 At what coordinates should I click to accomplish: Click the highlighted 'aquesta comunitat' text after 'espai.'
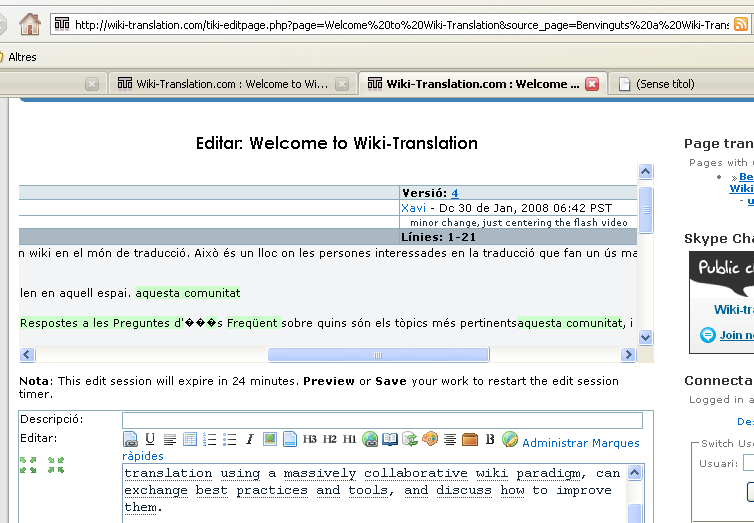[188, 293]
